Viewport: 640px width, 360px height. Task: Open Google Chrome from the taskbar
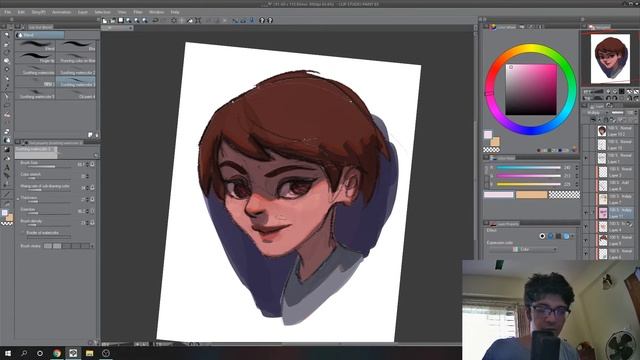click(x=57, y=353)
